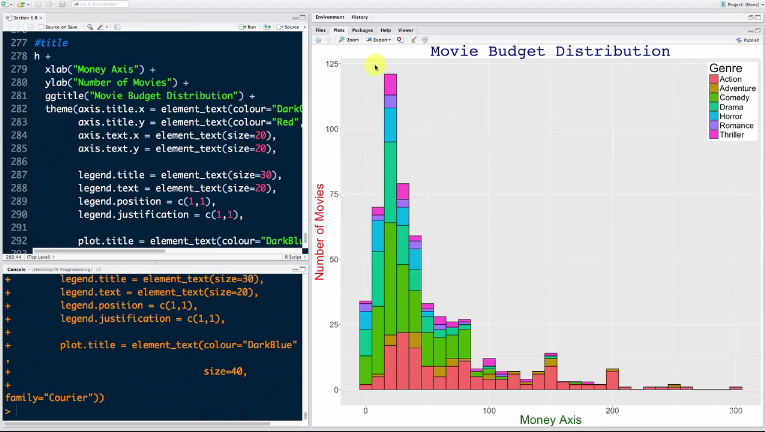The height and width of the screenshot is (432, 765).
Task: Open the Help tab
Action: (386, 30)
